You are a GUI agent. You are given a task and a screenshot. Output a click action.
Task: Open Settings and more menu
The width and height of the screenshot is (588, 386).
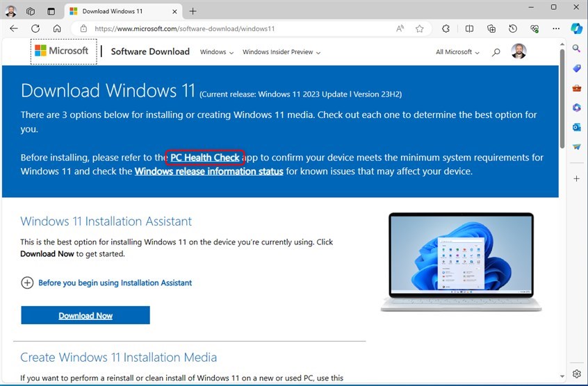[x=556, y=28]
